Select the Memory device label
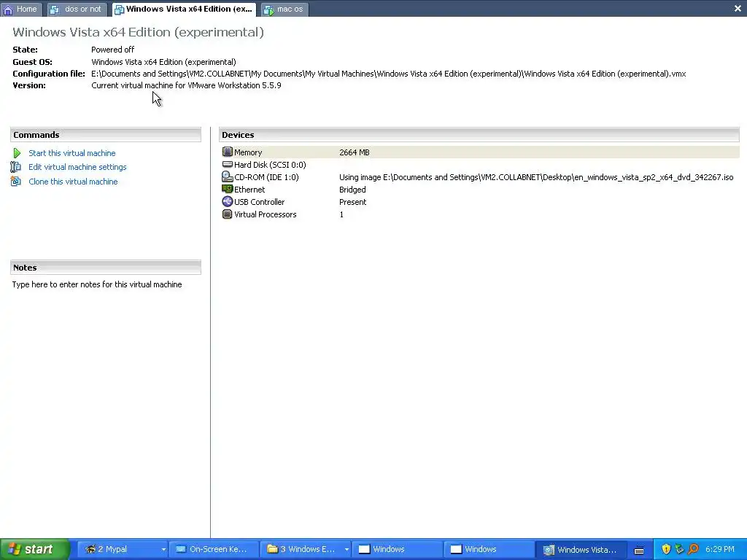Image resolution: width=747 pixels, height=560 pixels. coord(248,152)
